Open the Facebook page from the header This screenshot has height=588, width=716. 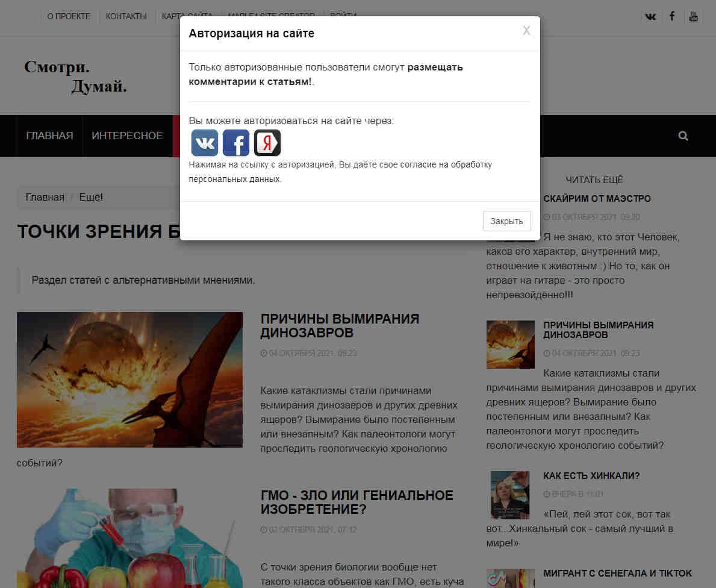[672, 16]
